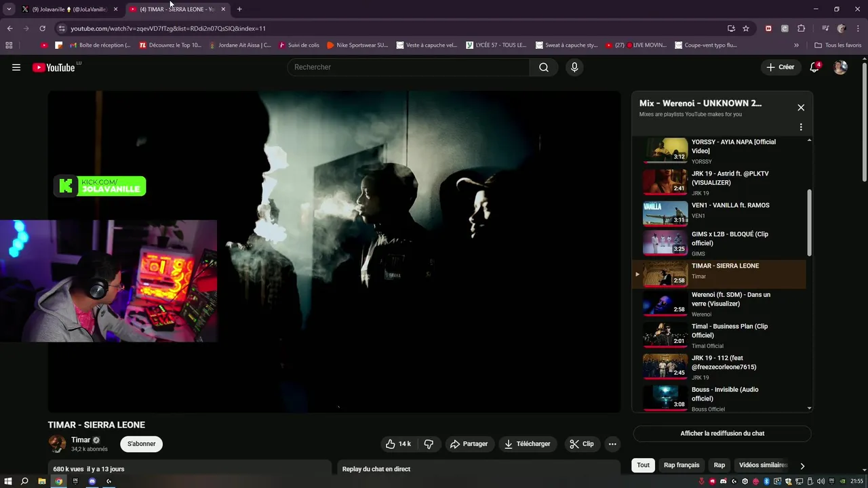868x488 pixels.
Task: Open YouTube notifications bell
Action: (814, 67)
